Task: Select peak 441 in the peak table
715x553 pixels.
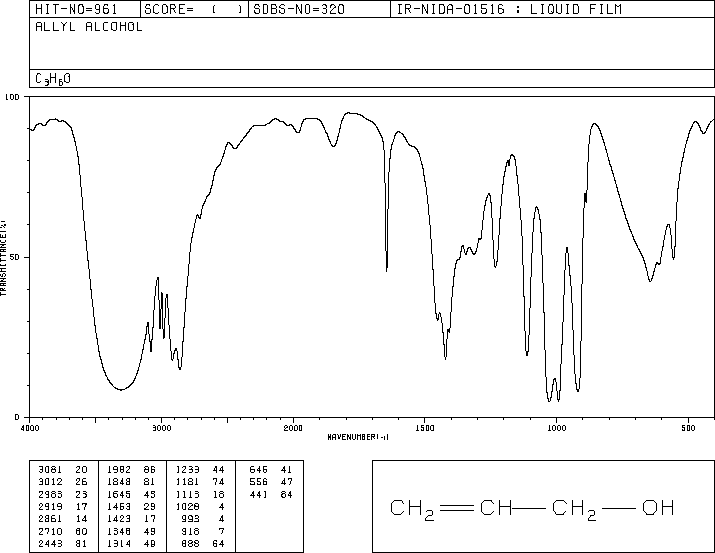Action: click(x=259, y=494)
